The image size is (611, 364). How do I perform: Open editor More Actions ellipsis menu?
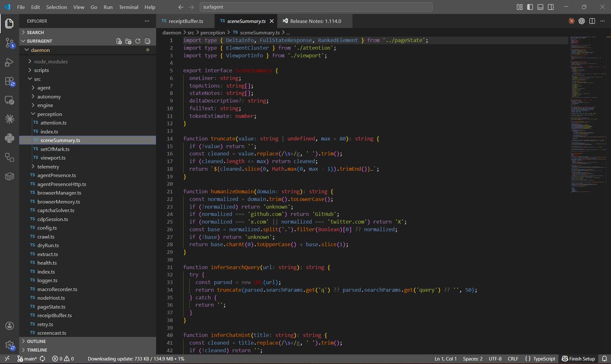602,21
